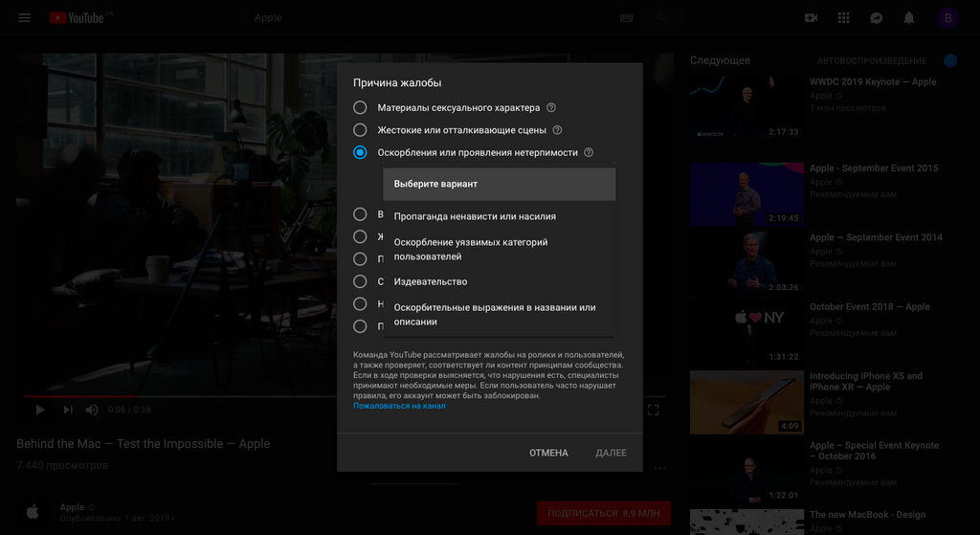
Task: Click the WWDC 2019 Keynote — Apple title
Action: (873, 82)
